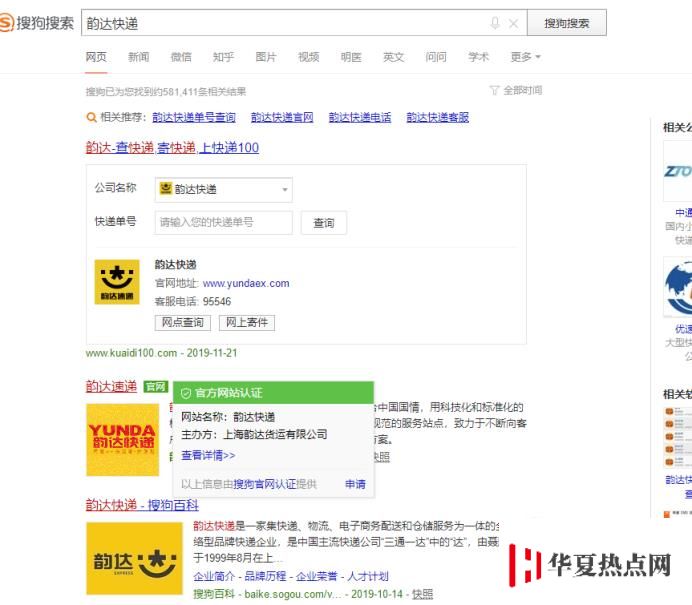Open the 韵达快递单号查询 suggestion link
The width and height of the screenshot is (692, 605).
(x=194, y=117)
